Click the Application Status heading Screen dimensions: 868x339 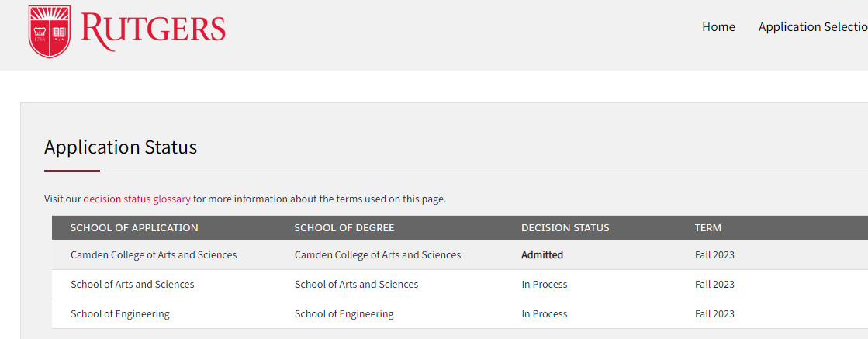120,147
